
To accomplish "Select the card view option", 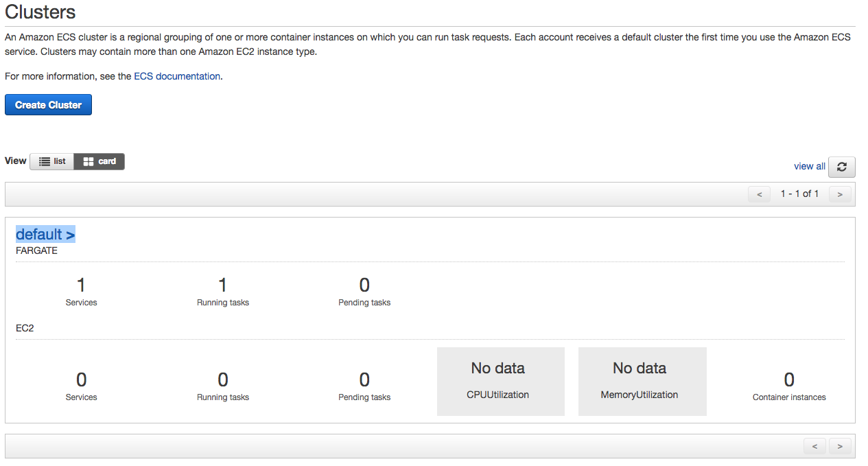I will click(x=99, y=161).
